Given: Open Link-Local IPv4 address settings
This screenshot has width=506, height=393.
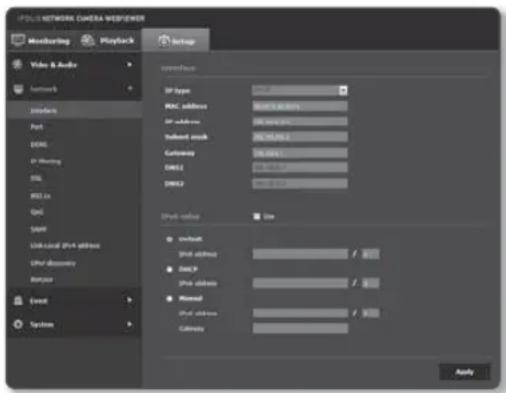Looking at the screenshot, I should pos(65,246).
